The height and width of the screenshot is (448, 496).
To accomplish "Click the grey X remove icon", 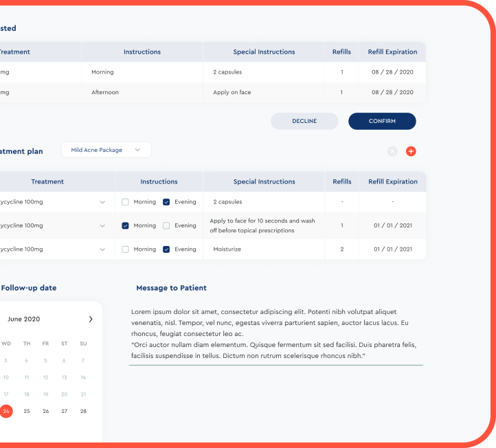I will click(x=392, y=151).
